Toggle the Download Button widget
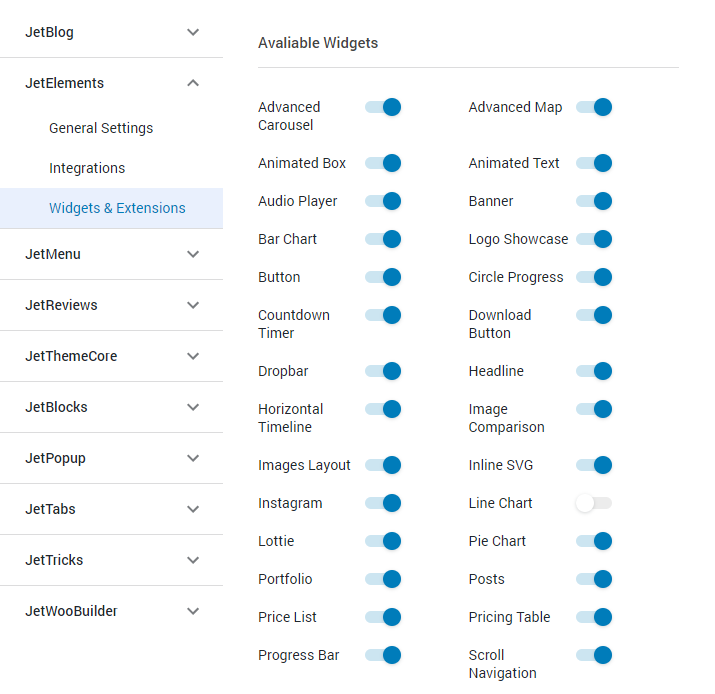 (x=594, y=315)
